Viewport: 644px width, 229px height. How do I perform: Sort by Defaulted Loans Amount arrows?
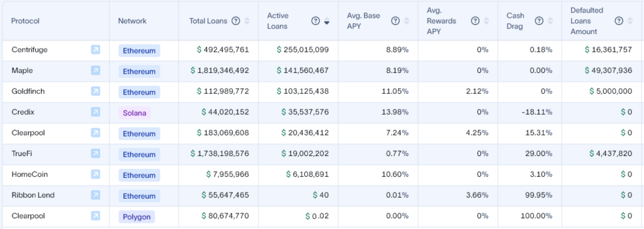[630, 21]
